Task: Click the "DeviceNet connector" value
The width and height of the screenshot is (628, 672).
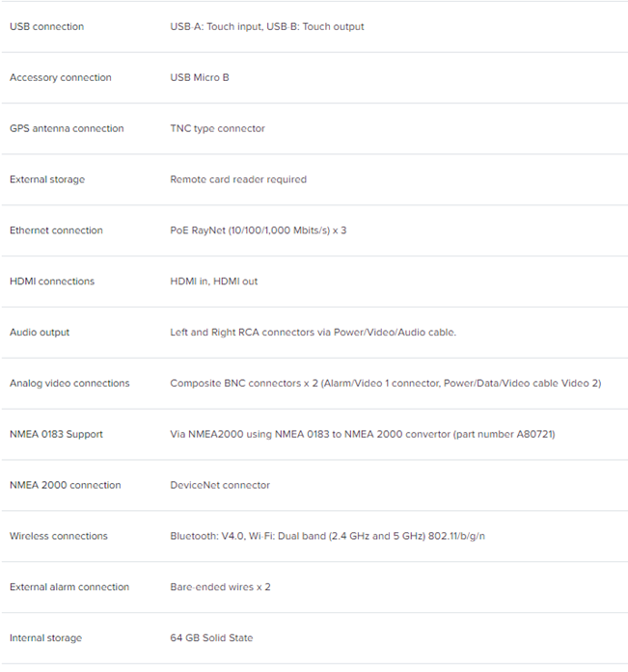Action: click(x=220, y=486)
